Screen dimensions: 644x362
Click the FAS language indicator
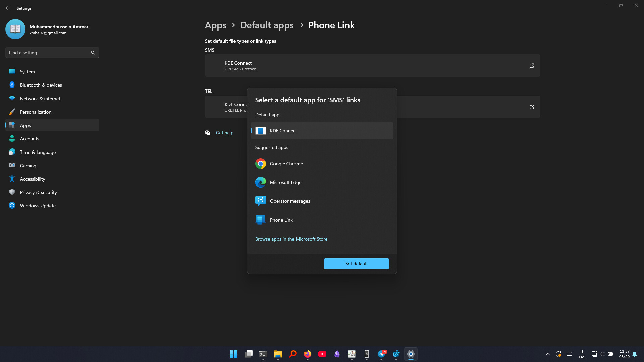point(582,354)
